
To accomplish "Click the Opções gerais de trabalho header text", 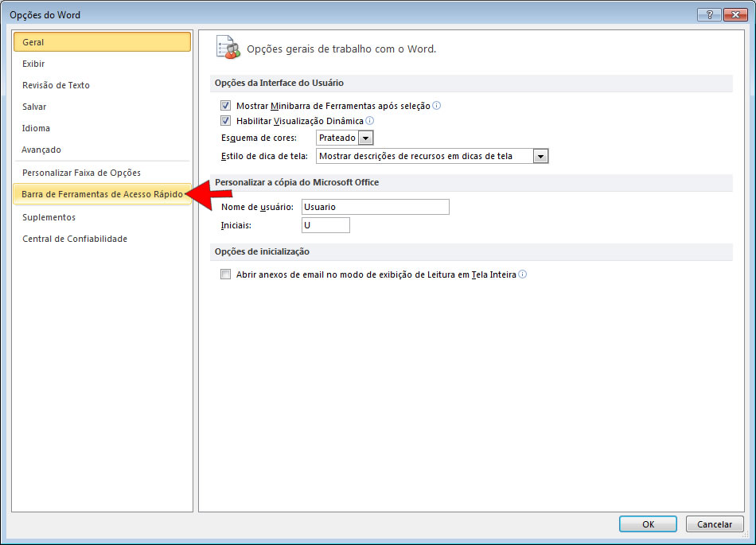I will 341,49.
